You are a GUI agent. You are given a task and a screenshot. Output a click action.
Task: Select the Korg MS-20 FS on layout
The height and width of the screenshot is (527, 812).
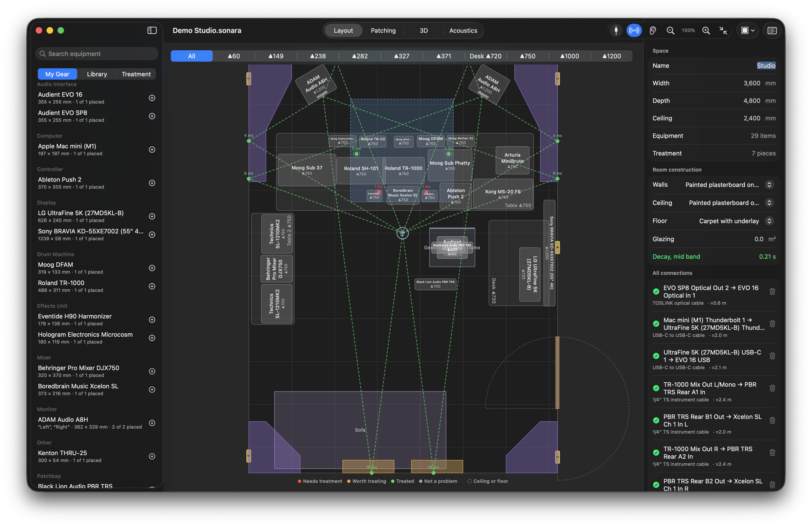pos(503,194)
